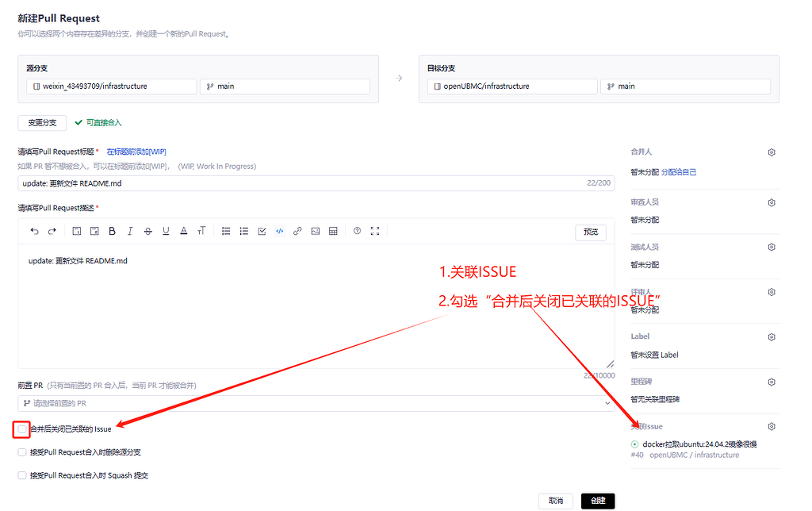Open the target branch openUBMC/infrastructure selector

click(x=511, y=86)
